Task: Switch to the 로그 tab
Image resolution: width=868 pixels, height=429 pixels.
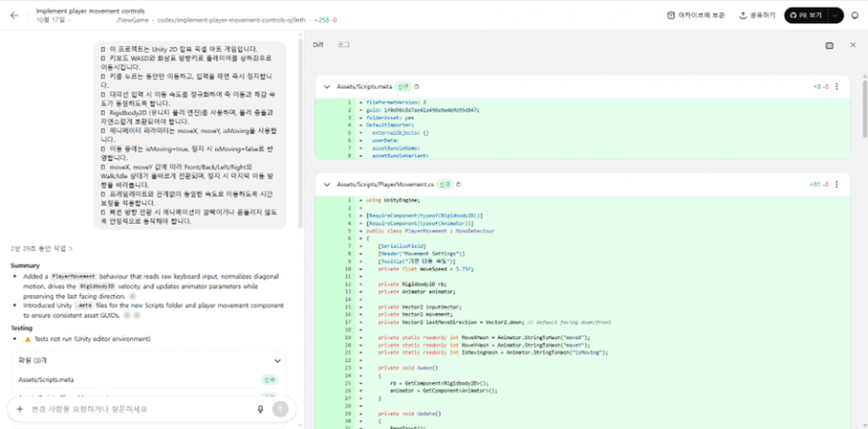Action: pos(343,45)
